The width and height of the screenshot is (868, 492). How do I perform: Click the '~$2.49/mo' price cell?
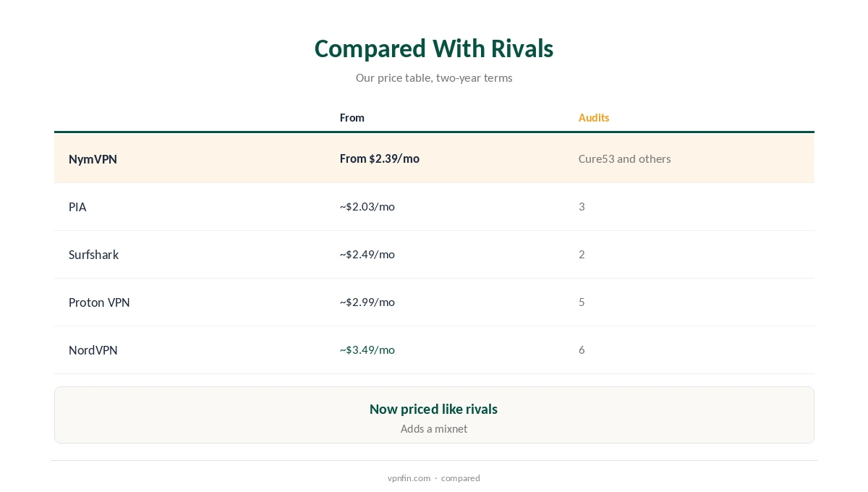click(x=367, y=254)
